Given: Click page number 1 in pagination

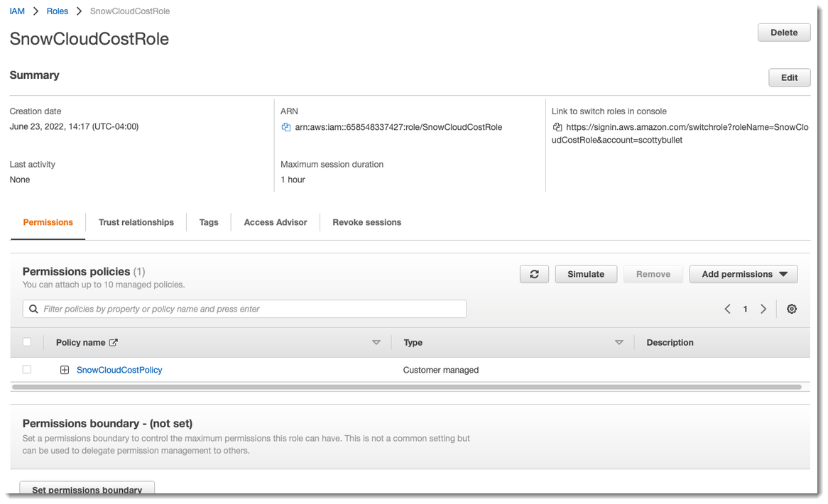Looking at the screenshot, I should coord(745,309).
